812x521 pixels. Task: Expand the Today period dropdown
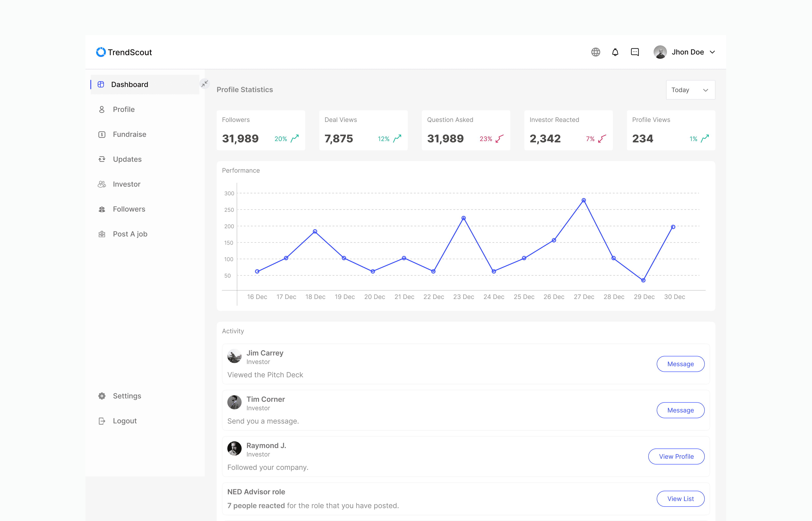690,90
